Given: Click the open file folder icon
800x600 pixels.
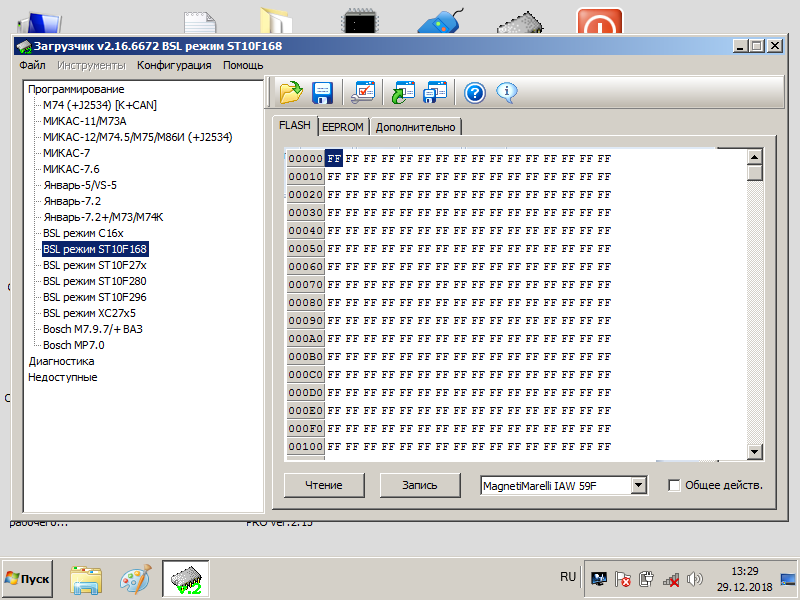Looking at the screenshot, I should pyautogui.click(x=290, y=93).
